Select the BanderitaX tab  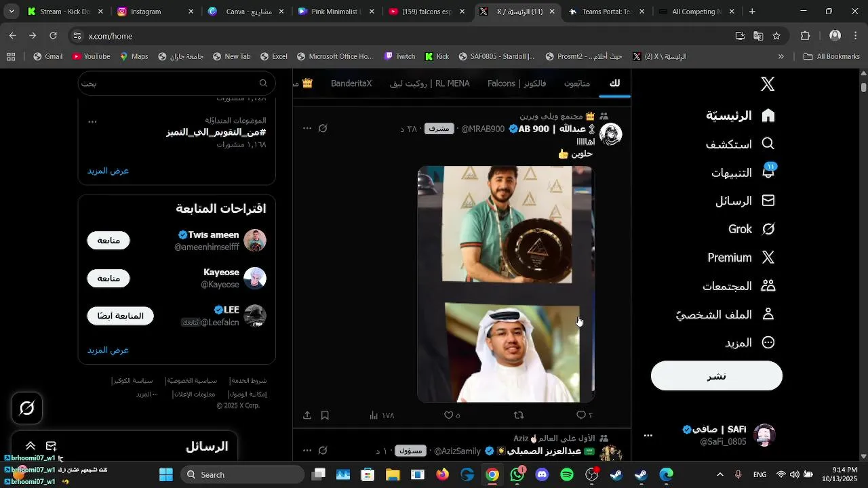pos(351,83)
